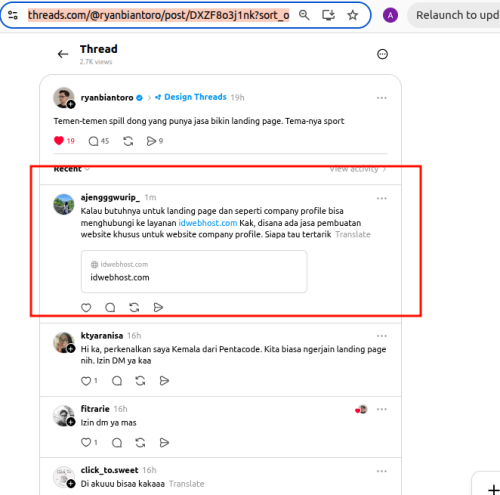
Task: Click the zoom magnifier icon in address bar
Action: 304,15
